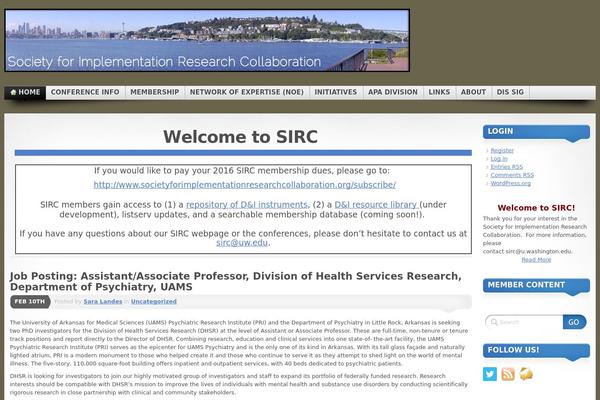Click the red Welcome to SIRC! sidebar title
This screenshot has width=600, height=400.
tap(536, 208)
